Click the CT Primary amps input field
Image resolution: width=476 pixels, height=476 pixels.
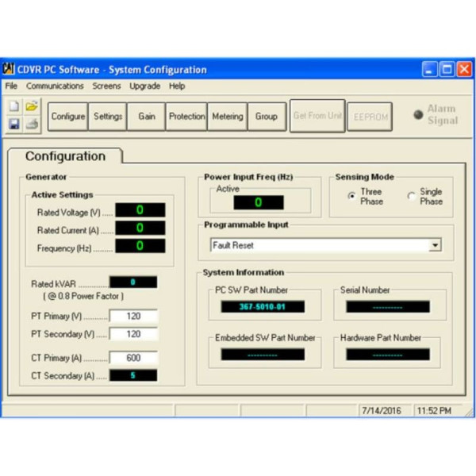(133, 358)
